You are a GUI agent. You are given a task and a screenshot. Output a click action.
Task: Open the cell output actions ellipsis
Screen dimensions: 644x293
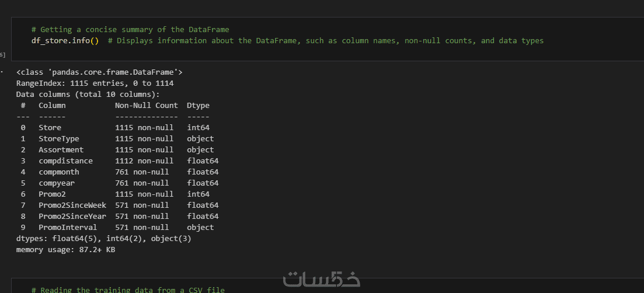pyautogui.click(x=2, y=72)
